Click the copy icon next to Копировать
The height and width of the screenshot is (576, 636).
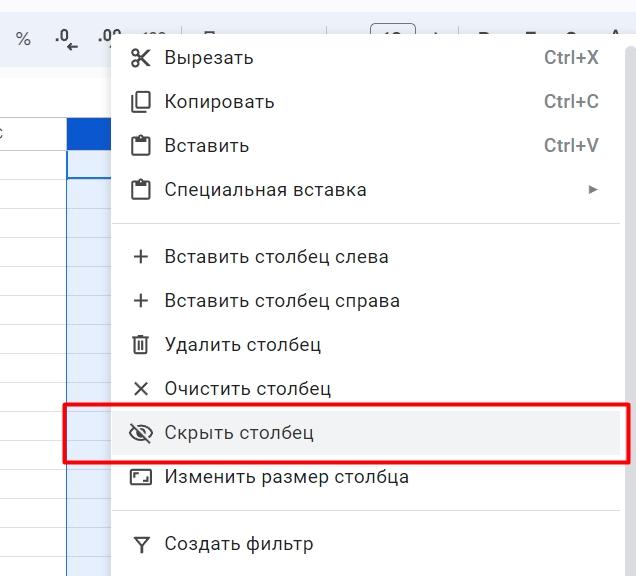coord(141,102)
